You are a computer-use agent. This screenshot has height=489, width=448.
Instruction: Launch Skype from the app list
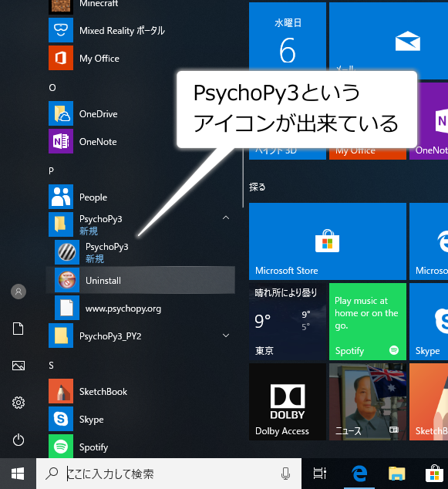coord(140,419)
